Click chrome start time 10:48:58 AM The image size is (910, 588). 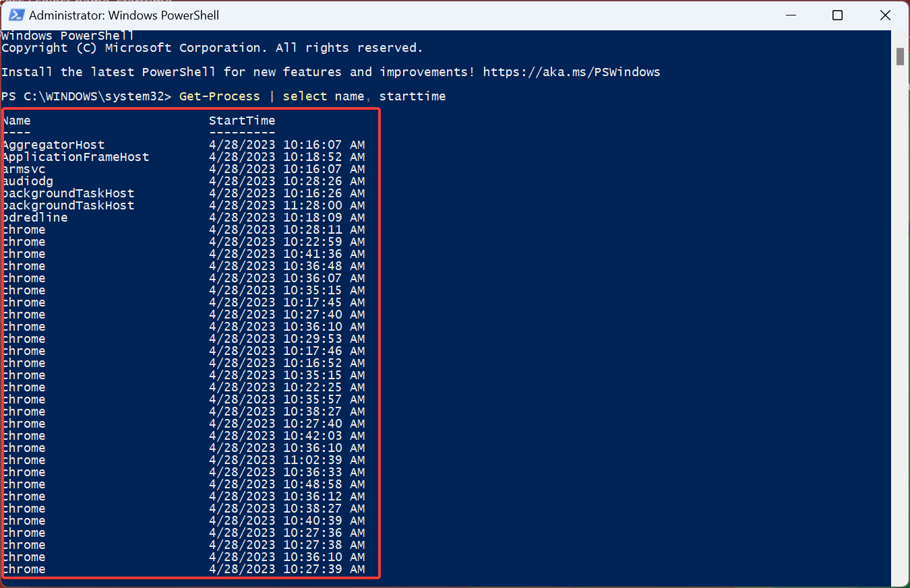click(x=287, y=484)
